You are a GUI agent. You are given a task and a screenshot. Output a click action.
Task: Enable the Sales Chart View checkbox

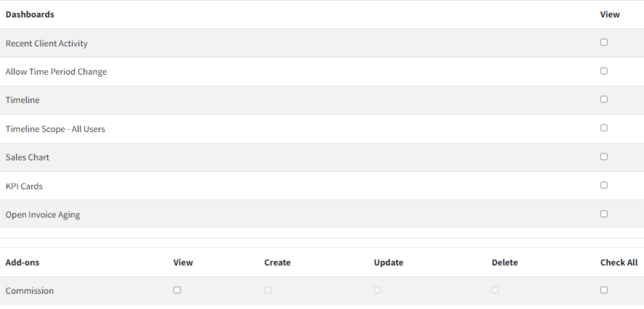604,156
